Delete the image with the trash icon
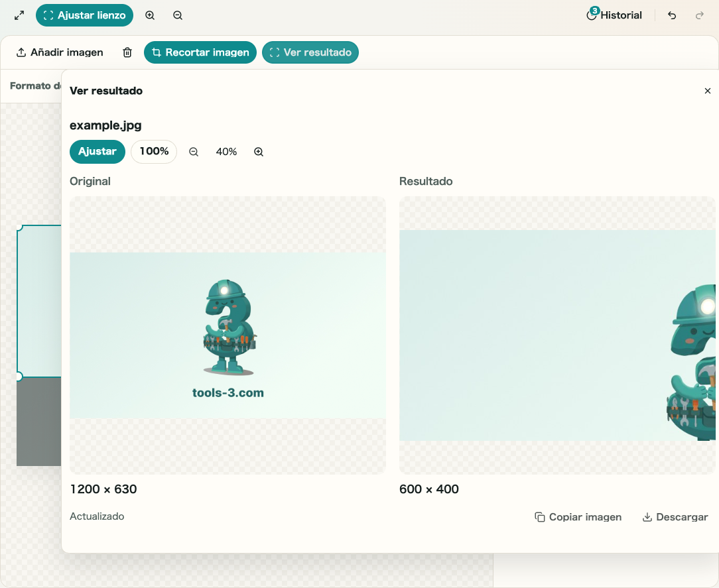 (127, 52)
